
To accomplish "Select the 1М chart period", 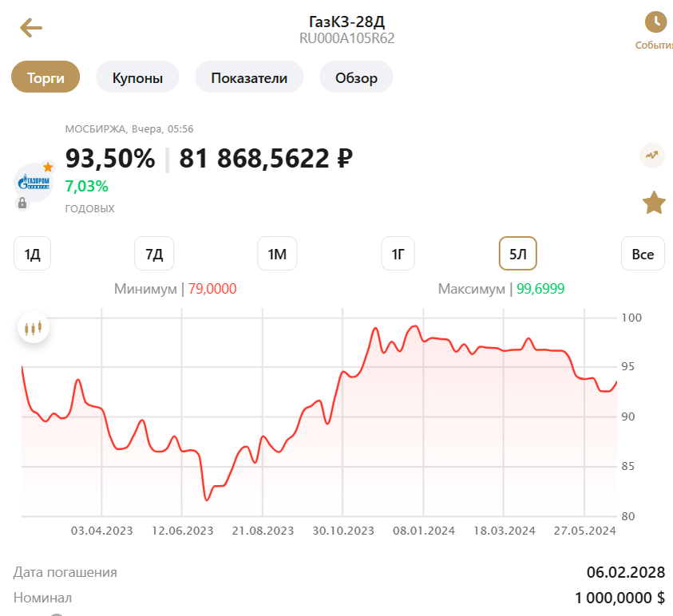I will 277,254.
